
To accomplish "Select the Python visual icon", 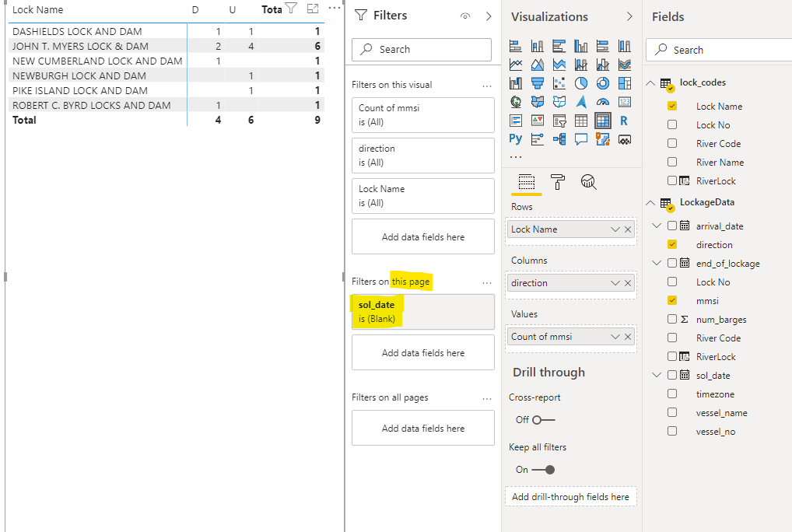I will coord(515,138).
